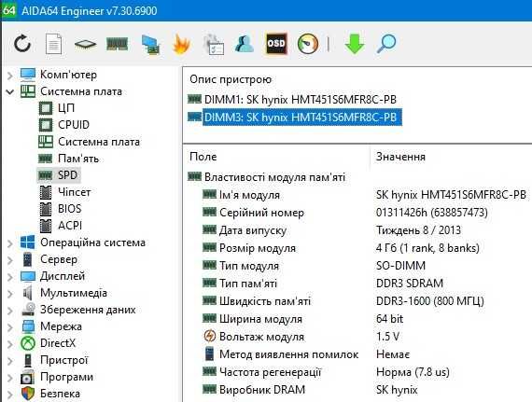This screenshot has width=532, height=402.
Task: Open the Системна плата child item
Action: [x=90, y=142]
